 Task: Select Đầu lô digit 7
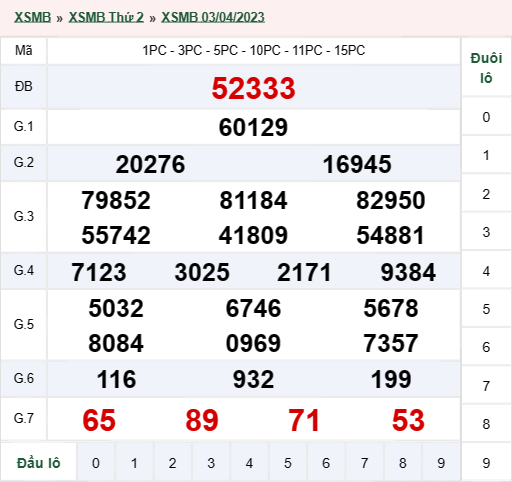coord(364,463)
